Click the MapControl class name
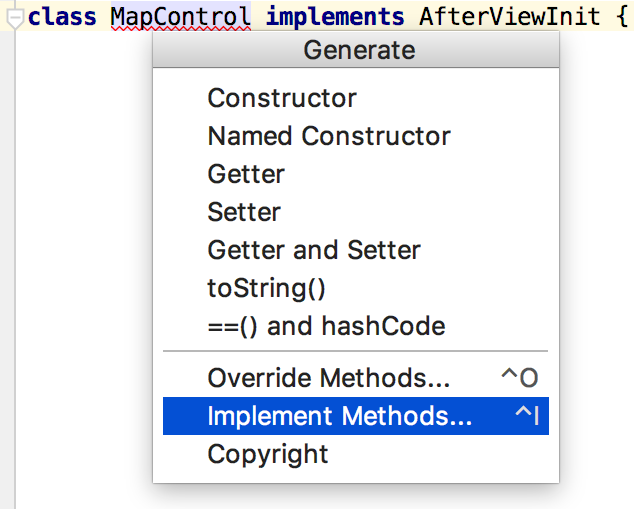Image resolution: width=634 pixels, height=509 pixels. [181, 17]
